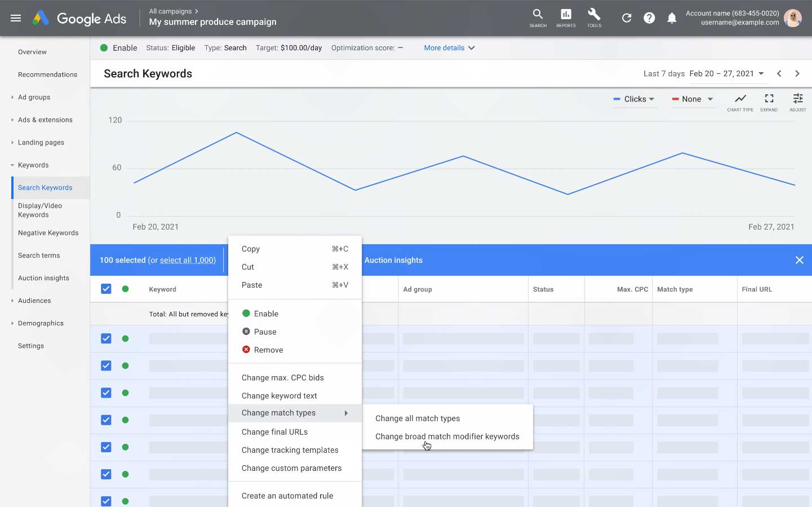This screenshot has width=812, height=507.
Task: Click the refresh icon
Action: (627, 18)
